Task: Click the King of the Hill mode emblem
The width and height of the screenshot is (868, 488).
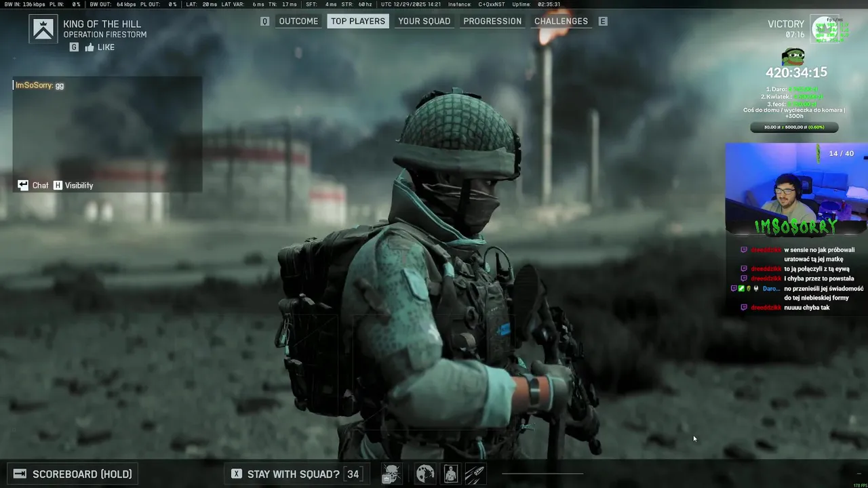Action: [43, 29]
